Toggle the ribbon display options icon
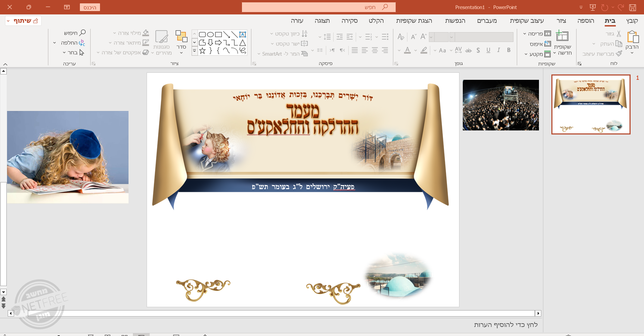Image resolution: width=644 pixels, height=336 pixels. pyautogui.click(x=67, y=7)
